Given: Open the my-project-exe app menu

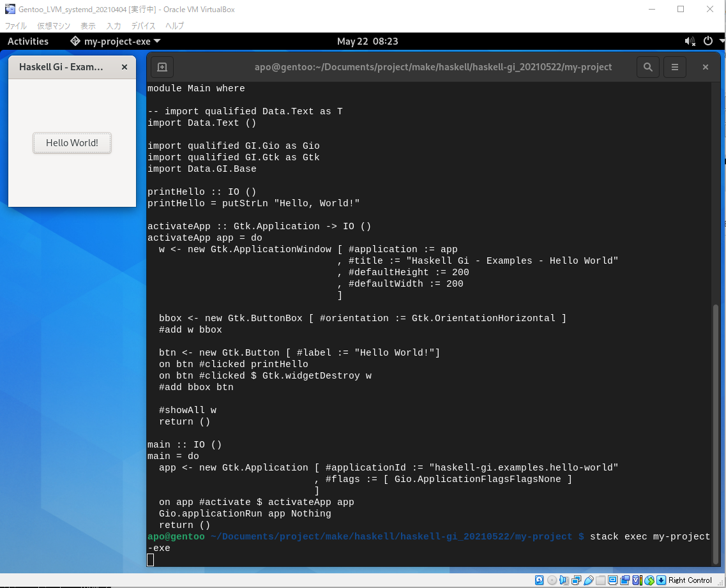Looking at the screenshot, I should coord(116,41).
